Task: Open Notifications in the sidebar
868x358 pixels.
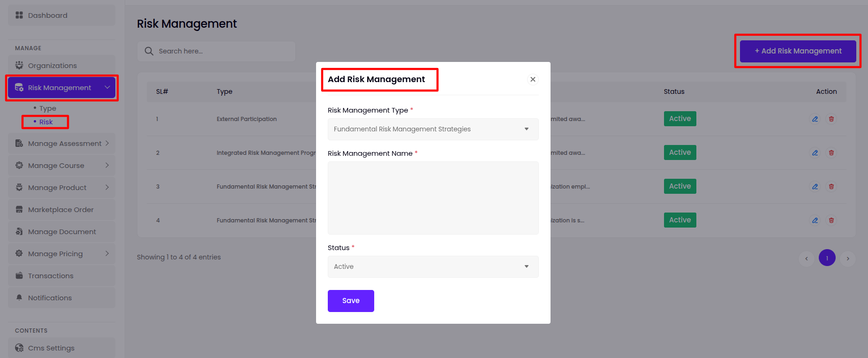Action: (x=50, y=298)
